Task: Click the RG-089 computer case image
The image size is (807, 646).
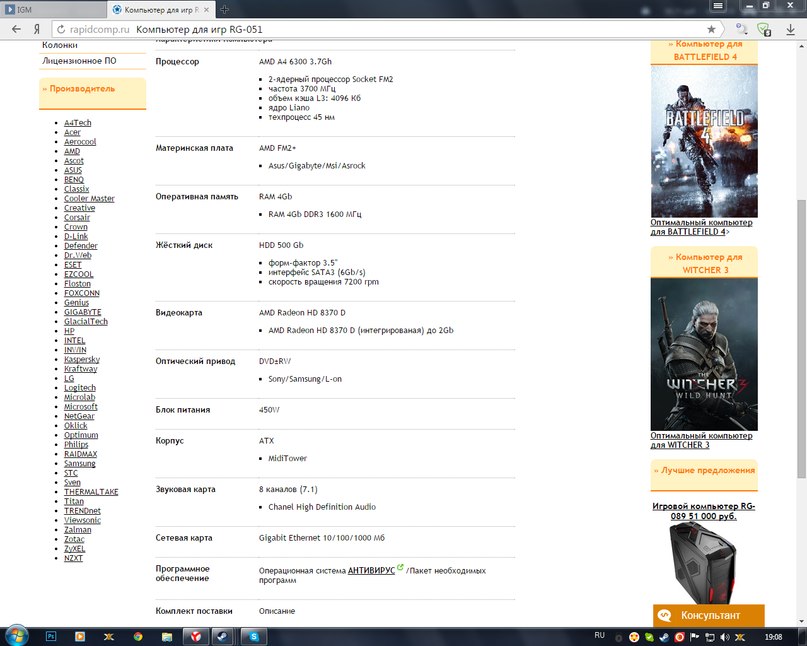Action: 703,562
